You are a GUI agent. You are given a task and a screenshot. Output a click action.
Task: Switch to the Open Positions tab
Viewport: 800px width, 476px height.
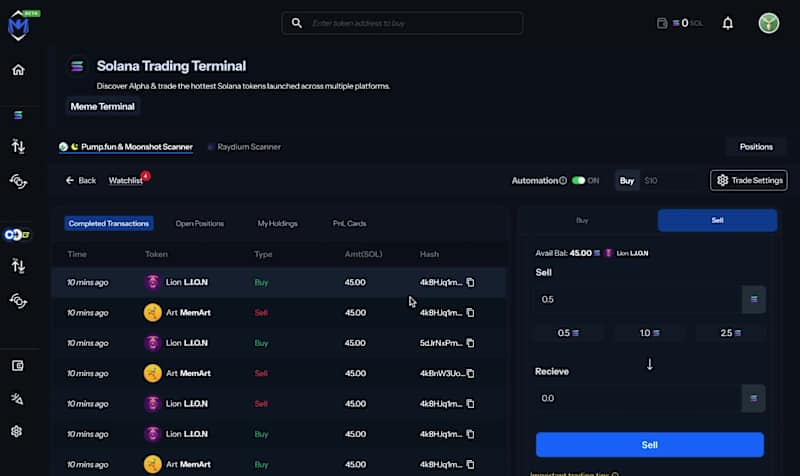click(199, 224)
